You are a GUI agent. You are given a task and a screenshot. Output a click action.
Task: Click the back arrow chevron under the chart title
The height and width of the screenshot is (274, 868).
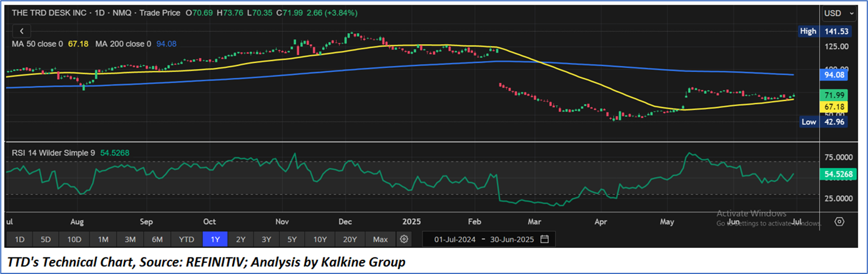click(21, 31)
